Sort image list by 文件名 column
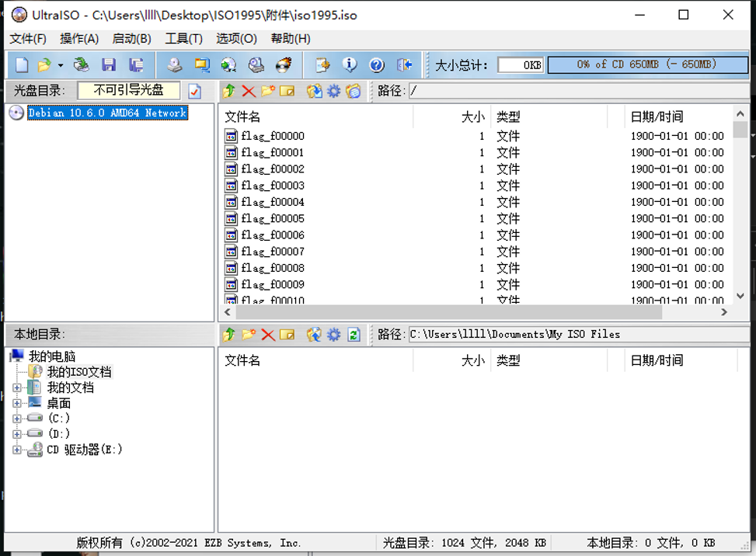This screenshot has width=756, height=556. click(317, 116)
